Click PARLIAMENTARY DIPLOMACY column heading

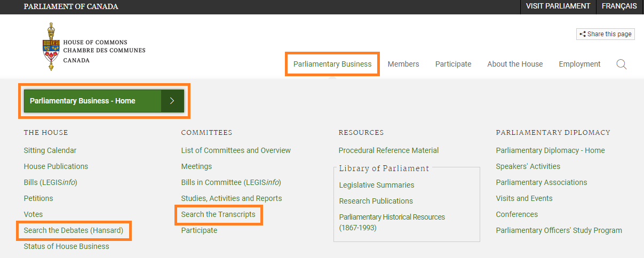[553, 132]
